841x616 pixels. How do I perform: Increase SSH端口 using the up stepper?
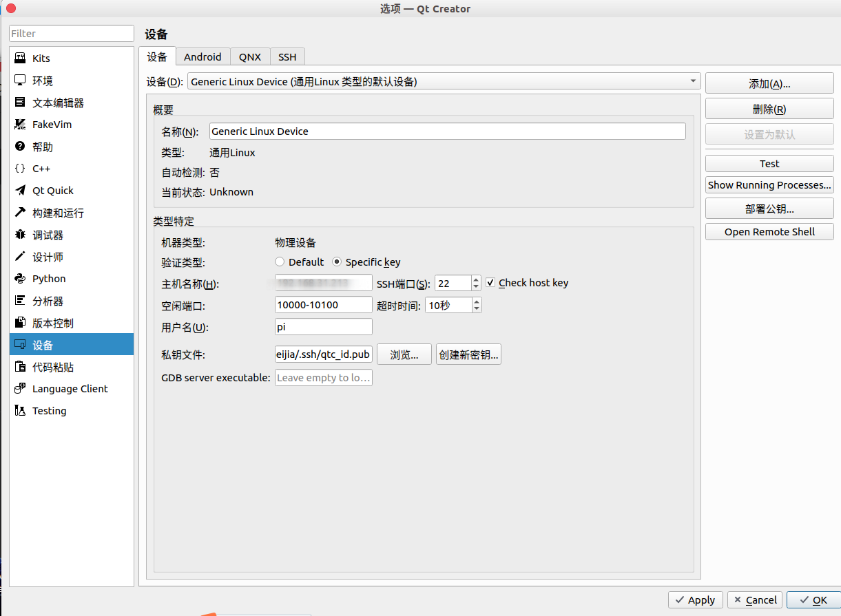pyautogui.click(x=475, y=279)
